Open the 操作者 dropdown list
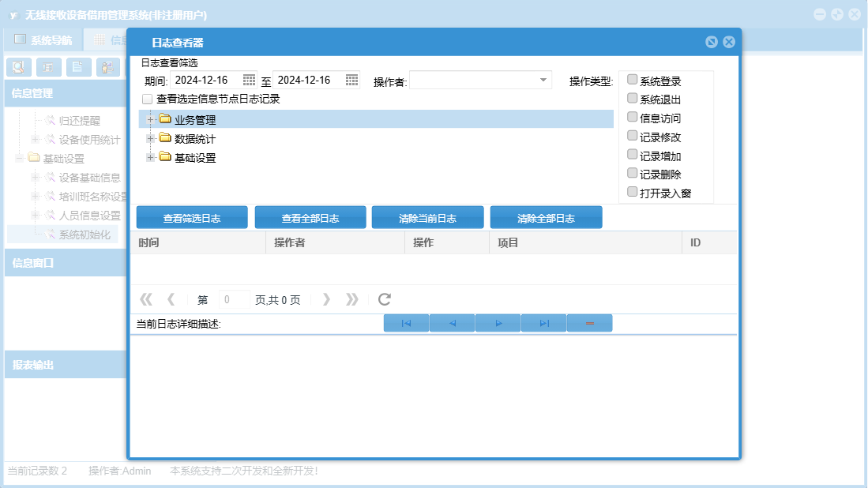The width and height of the screenshot is (868, 488). point(543,80)
